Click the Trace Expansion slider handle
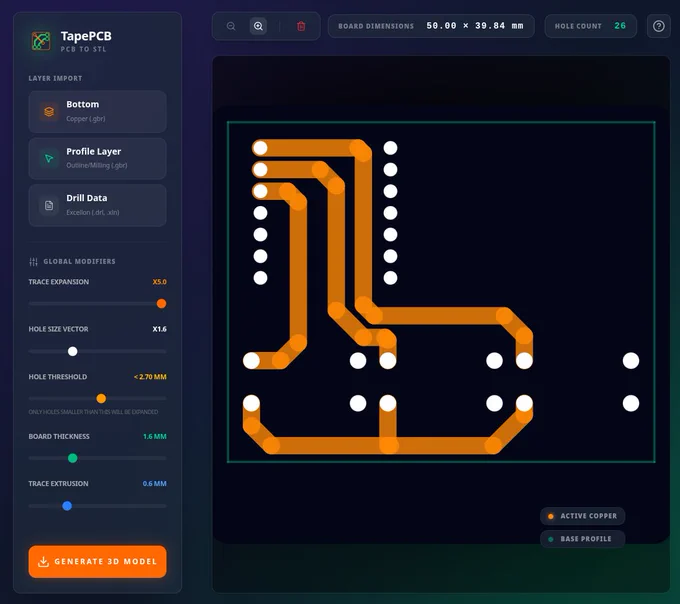Image resolution: width=680 pixels, height=604 pixels. pyautogui.click(x=161, y=304)
